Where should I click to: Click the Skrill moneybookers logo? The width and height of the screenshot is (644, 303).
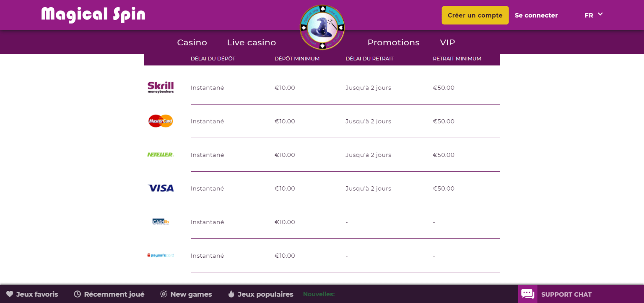pos(161,87)
